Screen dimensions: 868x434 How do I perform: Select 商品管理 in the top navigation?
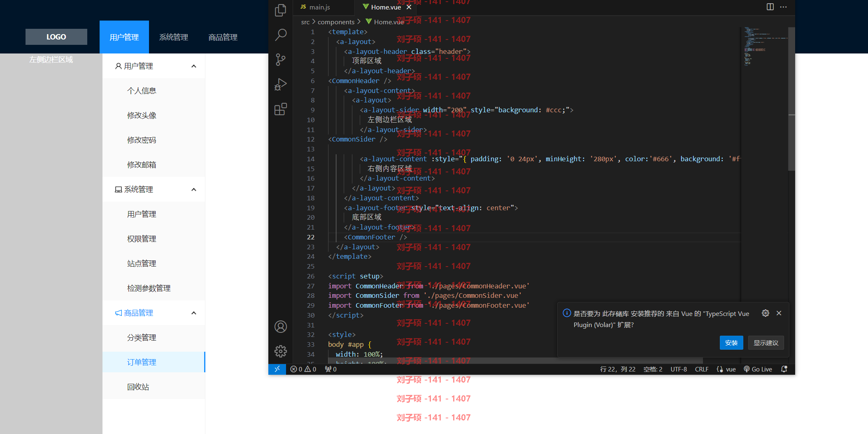coord(223,37)
